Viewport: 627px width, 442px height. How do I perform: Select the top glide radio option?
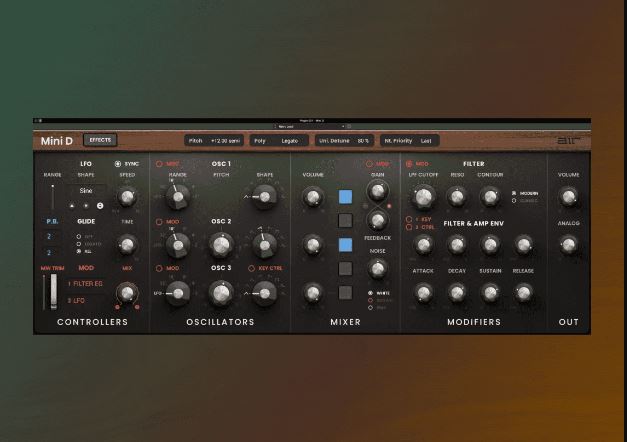tap(79, 236)
